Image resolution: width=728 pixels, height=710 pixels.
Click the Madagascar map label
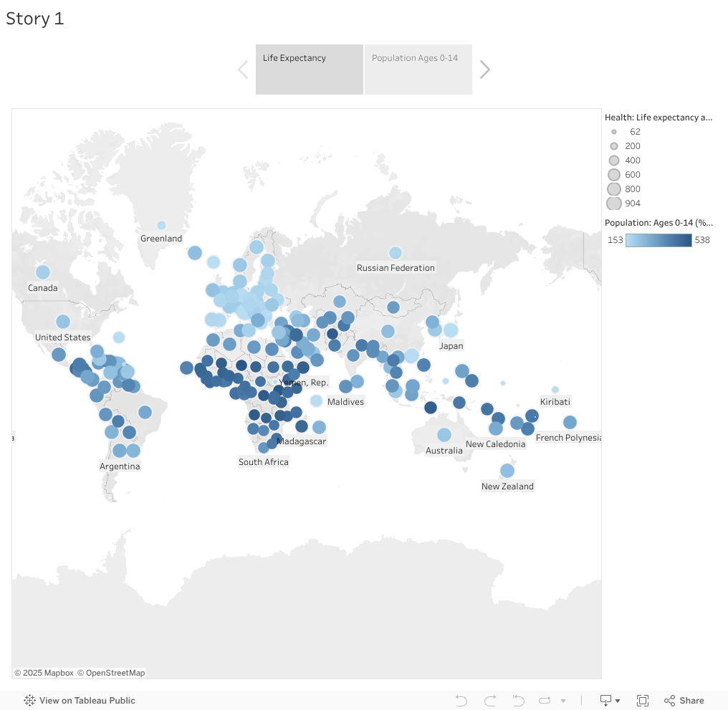(302, 441)
